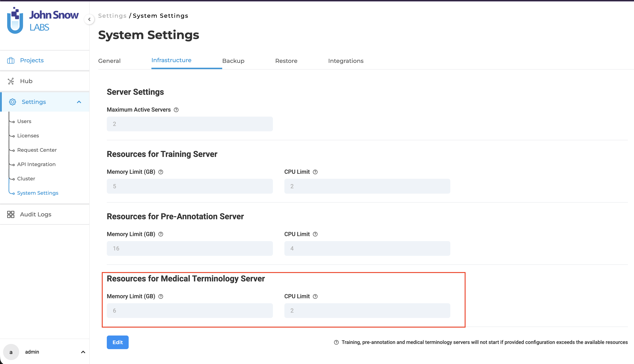Click the Settings gear icon
Screen dimensions: 634x364
tap(12, 102)
